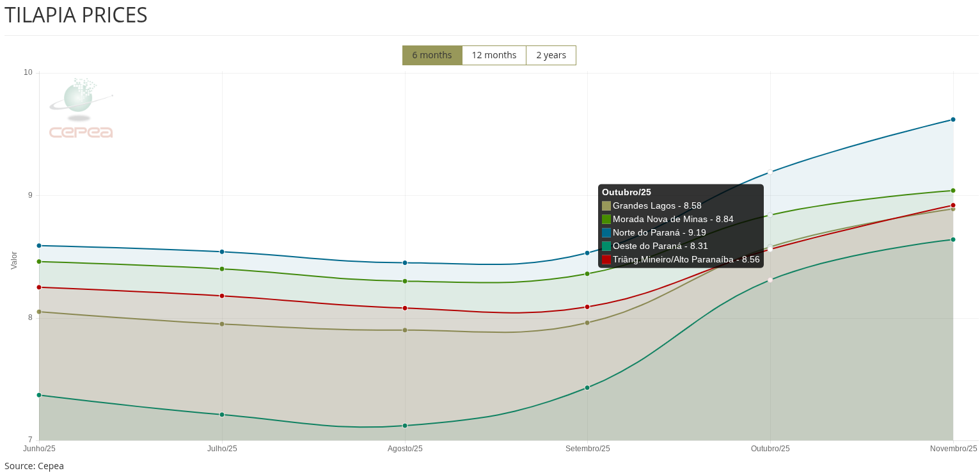Click Grandes Lagos olive point at Junho/25
Image resolution: width=980 pixels, height=473 pixels.
[39, 312]
